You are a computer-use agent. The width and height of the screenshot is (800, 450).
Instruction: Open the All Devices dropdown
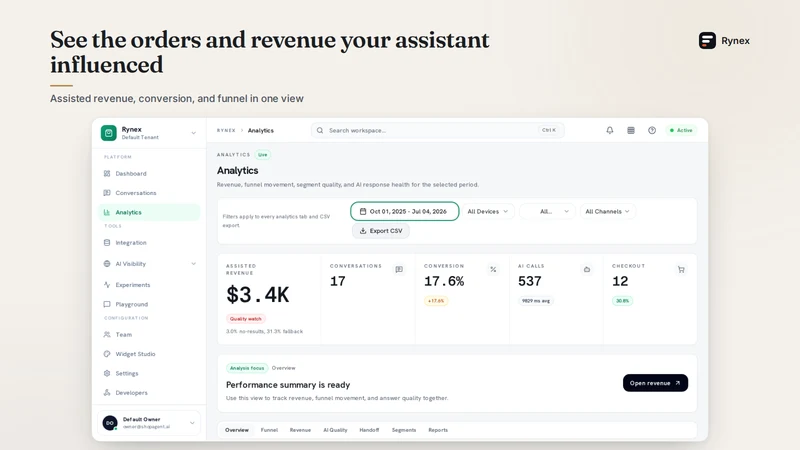coord(488,211)
